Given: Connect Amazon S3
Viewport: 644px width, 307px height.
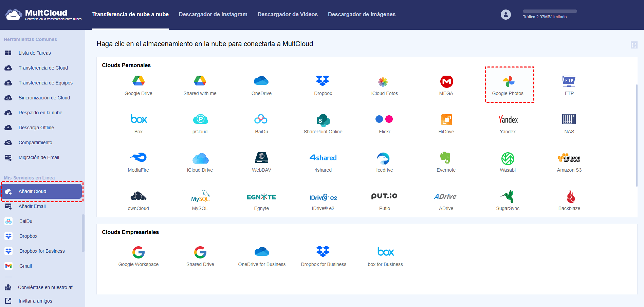Looking at the screenshot, I should 569,162.
